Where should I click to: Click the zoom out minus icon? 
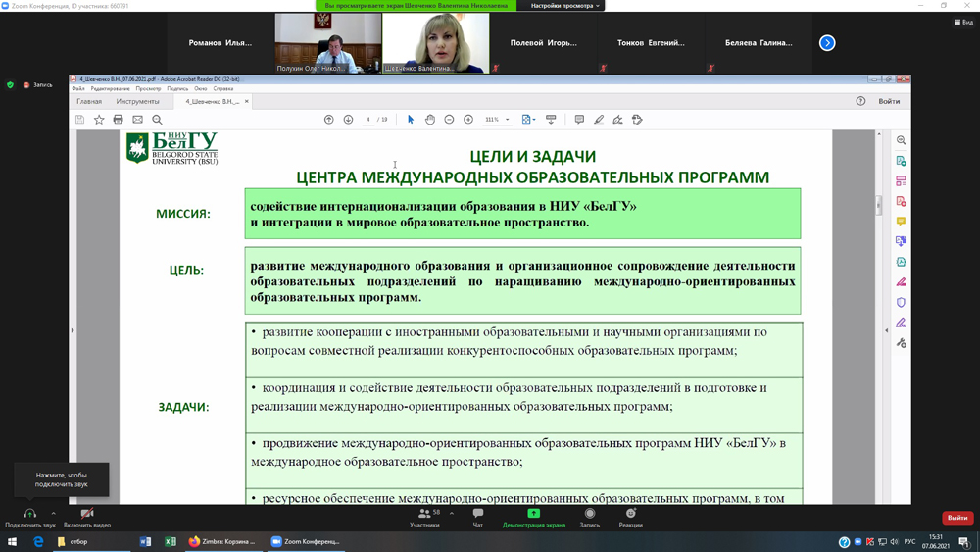449,120
